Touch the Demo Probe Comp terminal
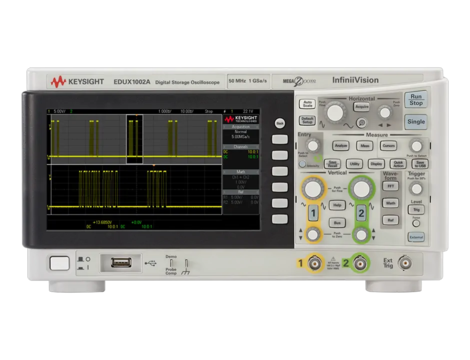This screenshot has width=470, height=360. (171, 263)
